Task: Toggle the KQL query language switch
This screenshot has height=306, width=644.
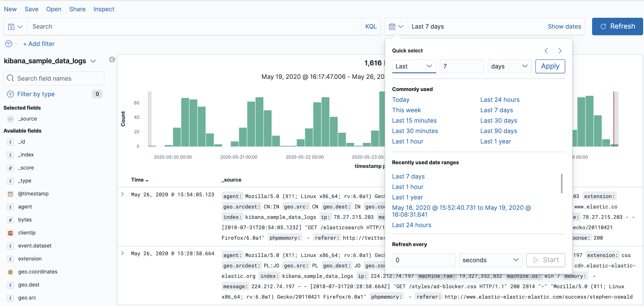Action: (x=371, y=27)
